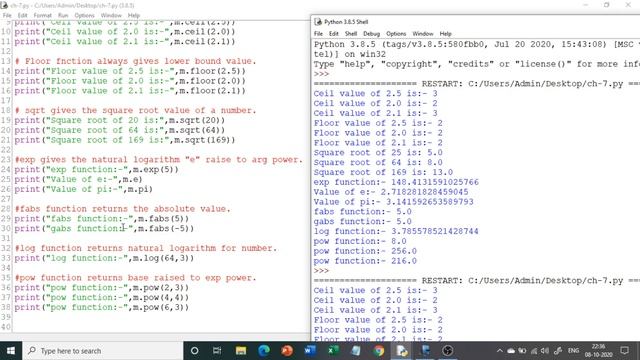
Task: Click the line with m.floor(2.5)
Action: point(130,71)
